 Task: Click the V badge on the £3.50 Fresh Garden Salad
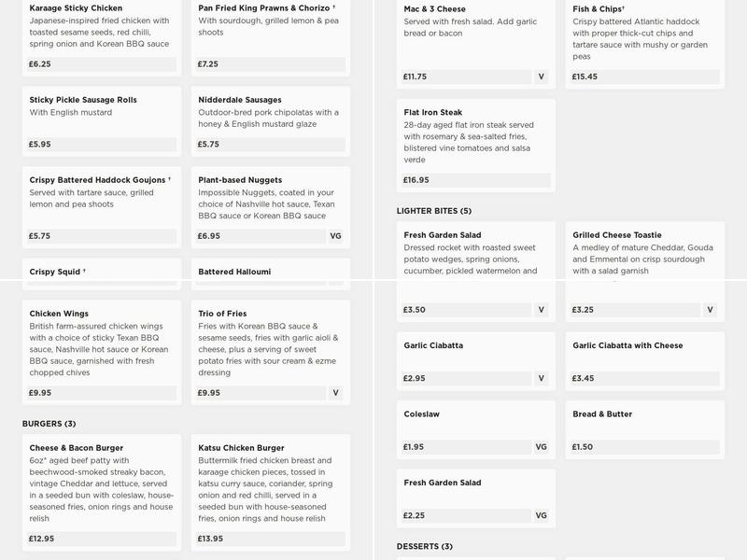541,310
